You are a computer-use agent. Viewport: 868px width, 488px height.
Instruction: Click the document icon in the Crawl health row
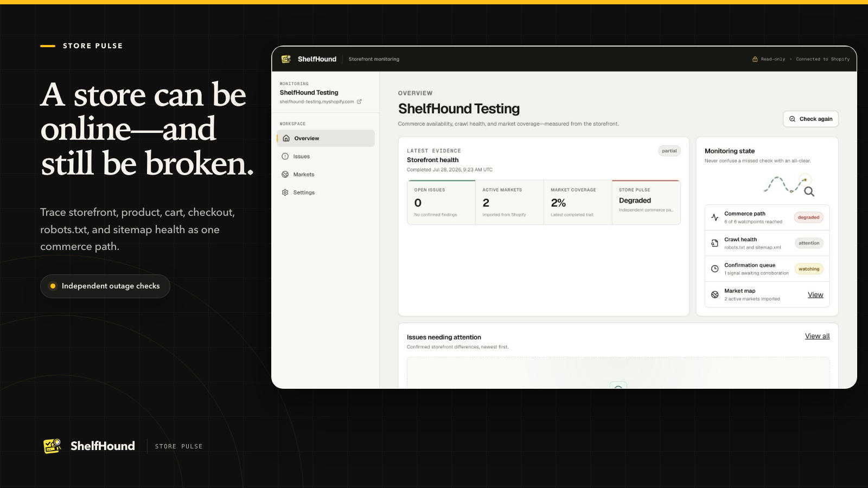click(x=714, y=243)
